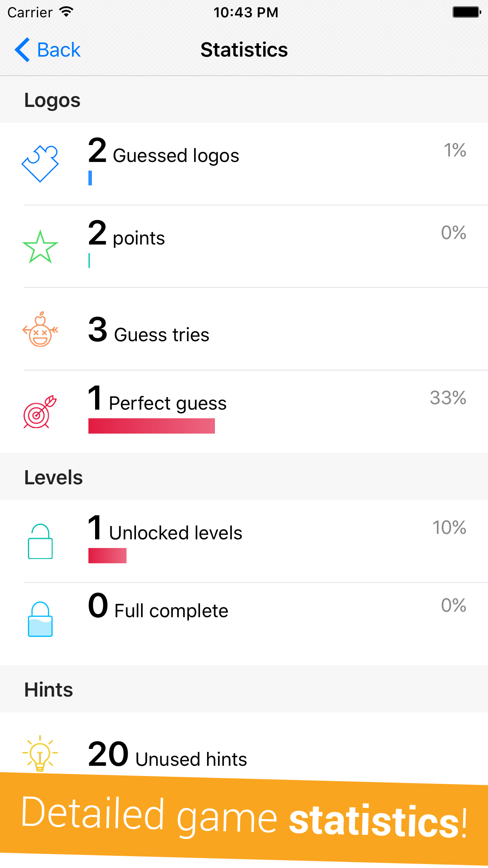Tap the Perfect guess red progress bar

151,426
